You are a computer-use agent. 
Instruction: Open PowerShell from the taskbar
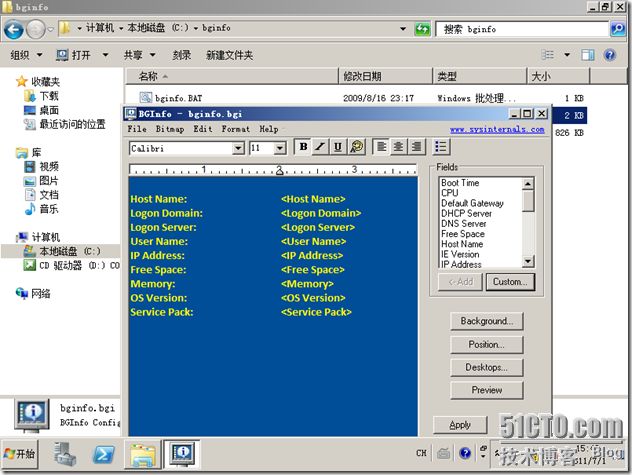pos(103,455)
